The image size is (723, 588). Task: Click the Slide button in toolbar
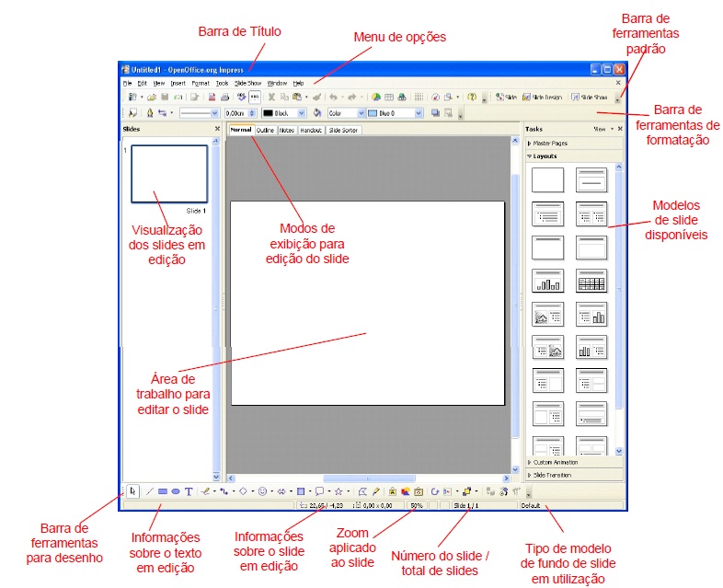coord(506,97)
